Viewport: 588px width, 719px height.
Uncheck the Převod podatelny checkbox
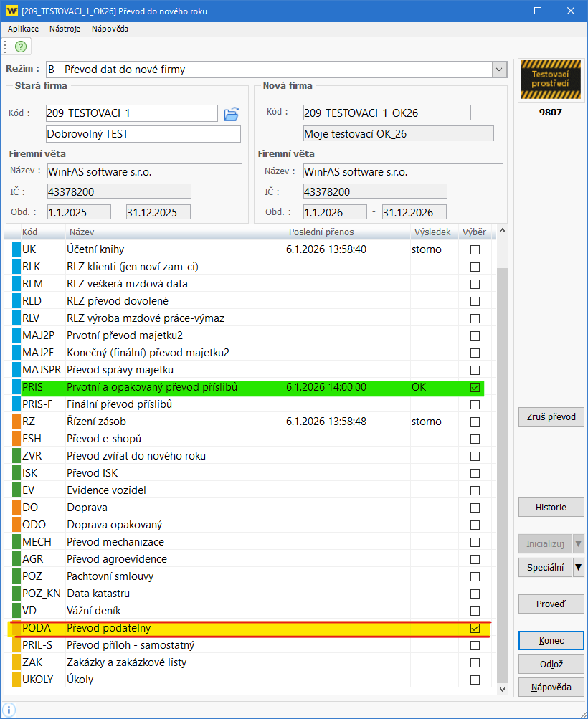475,628
